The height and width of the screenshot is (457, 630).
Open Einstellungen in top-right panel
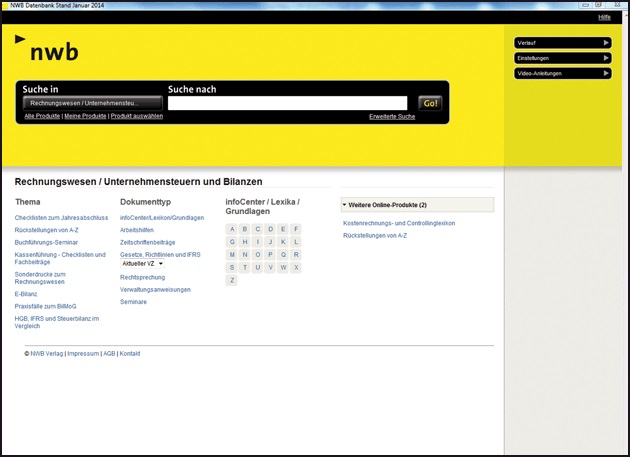(x=562, y=58)
